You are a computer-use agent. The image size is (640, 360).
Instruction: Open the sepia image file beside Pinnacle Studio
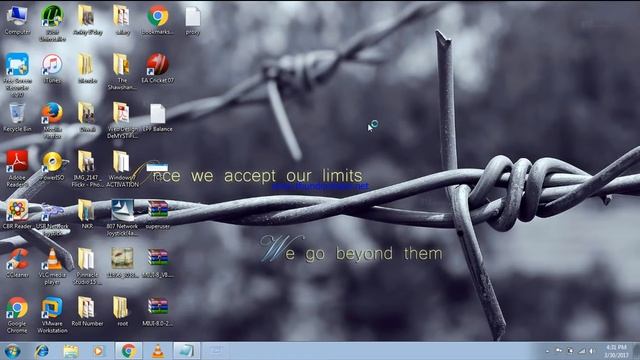point(122,263)
